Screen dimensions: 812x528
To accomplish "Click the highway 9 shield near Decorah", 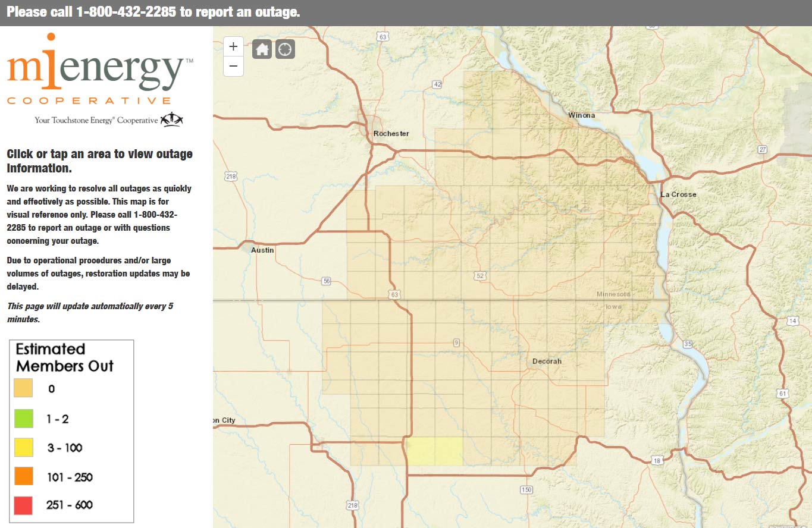I will (456, 342).
